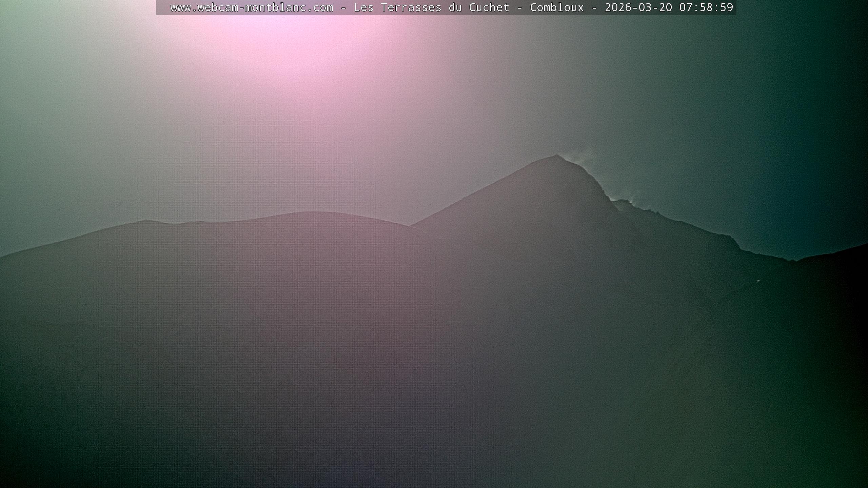Click the 07:58:59 timestamp
Image resolution: width=868 pixels, height=488 pixels.
(x=706, y=7)
